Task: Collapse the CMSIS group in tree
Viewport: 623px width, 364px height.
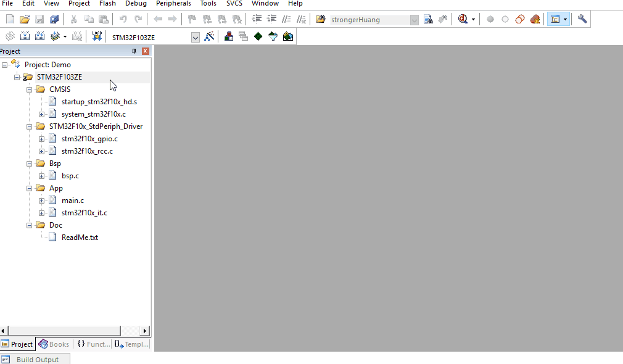Action: 30,89
